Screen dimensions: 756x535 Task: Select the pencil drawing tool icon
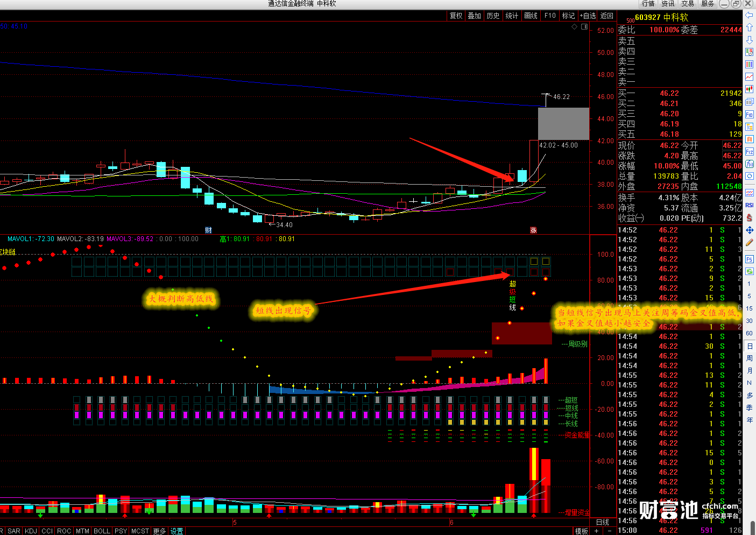click(749, 243)
